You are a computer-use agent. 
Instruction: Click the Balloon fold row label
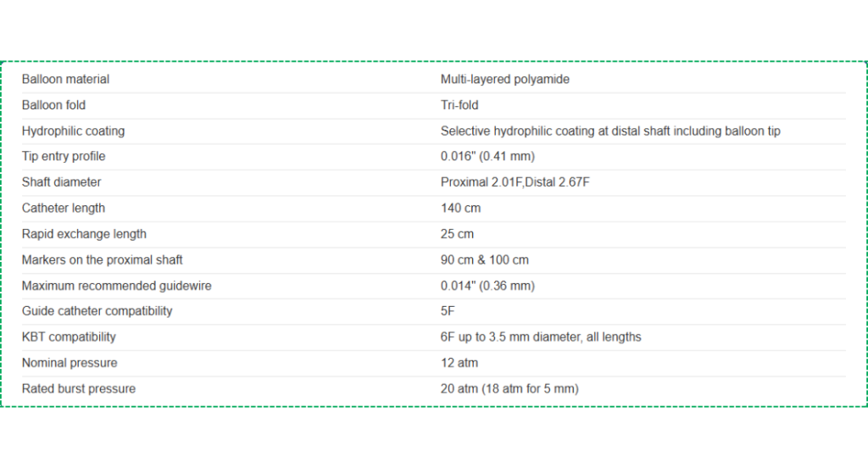[x=53, y=105]
